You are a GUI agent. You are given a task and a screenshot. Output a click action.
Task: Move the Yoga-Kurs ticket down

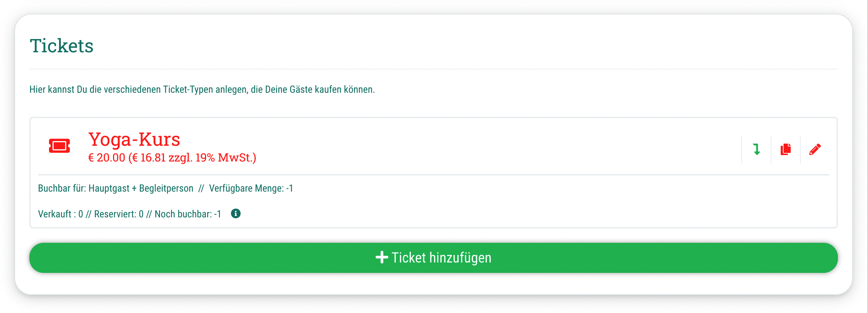click(x=756, y=149)
